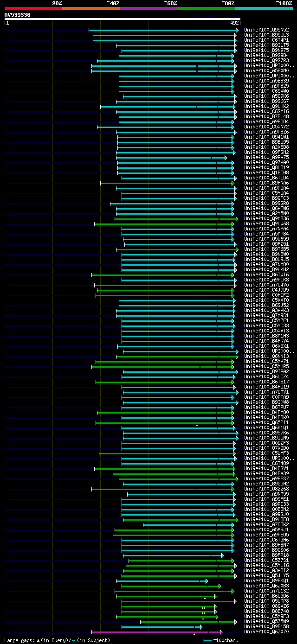The image size is (297, 644).
Task: Select label UniRef100_Q6NNI3
Action: 266,356
